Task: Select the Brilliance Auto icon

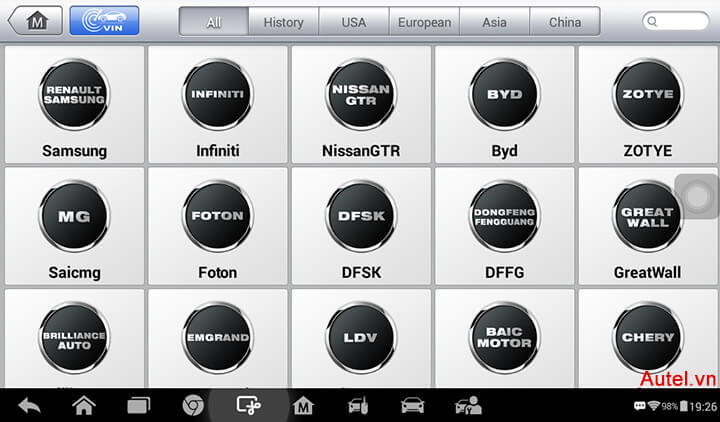Action: 74,338
